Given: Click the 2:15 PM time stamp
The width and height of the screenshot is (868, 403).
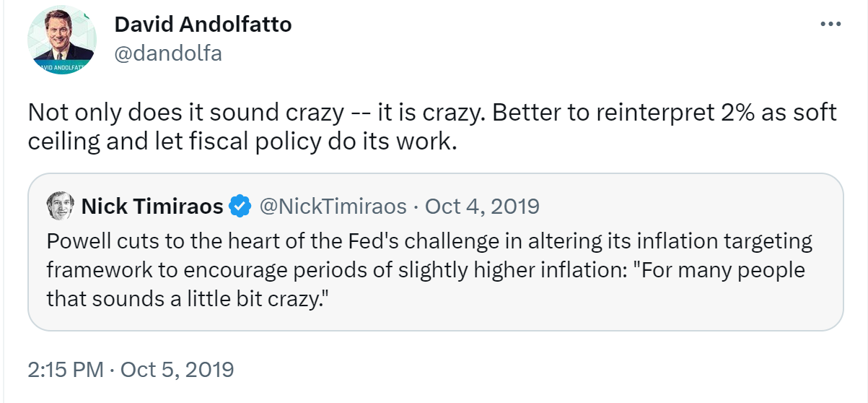Looking at the screenshot, I should 65,370.
